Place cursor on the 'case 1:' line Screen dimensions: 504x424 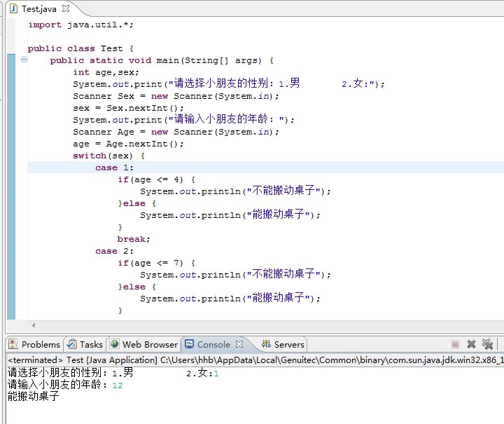click(x=114, y=167)
